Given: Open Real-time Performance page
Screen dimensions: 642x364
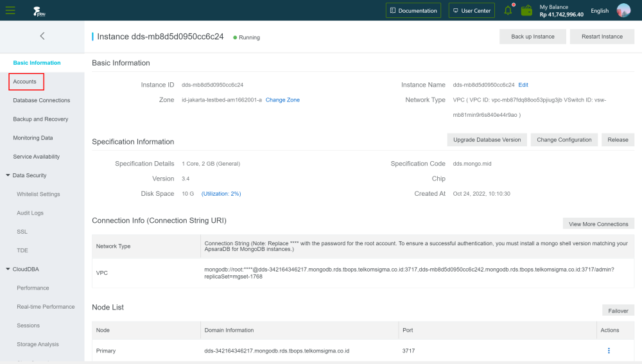Looking at the screenshot, I should point(46,307).
